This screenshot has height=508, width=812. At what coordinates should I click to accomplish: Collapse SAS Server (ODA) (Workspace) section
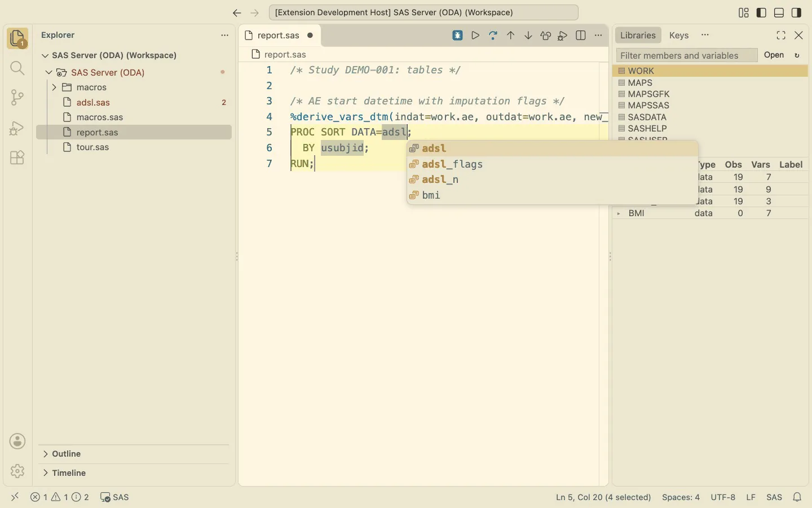[x=46, y=56]
